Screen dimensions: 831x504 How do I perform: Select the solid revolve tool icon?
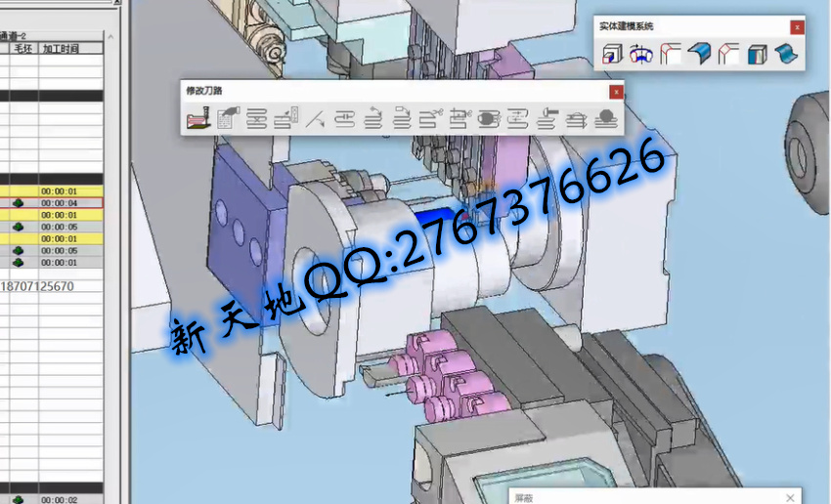click(641, 55)
